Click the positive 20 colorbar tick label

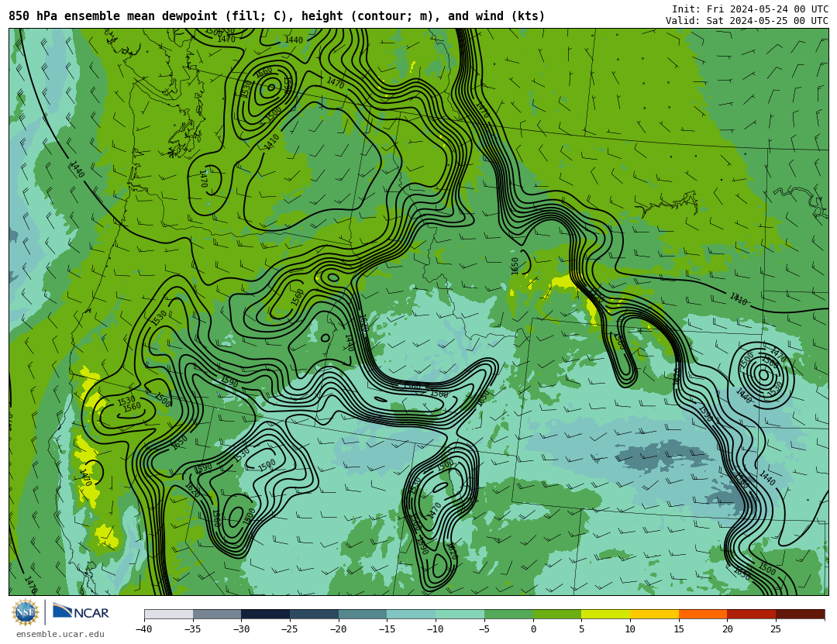(x=728, y=629)
